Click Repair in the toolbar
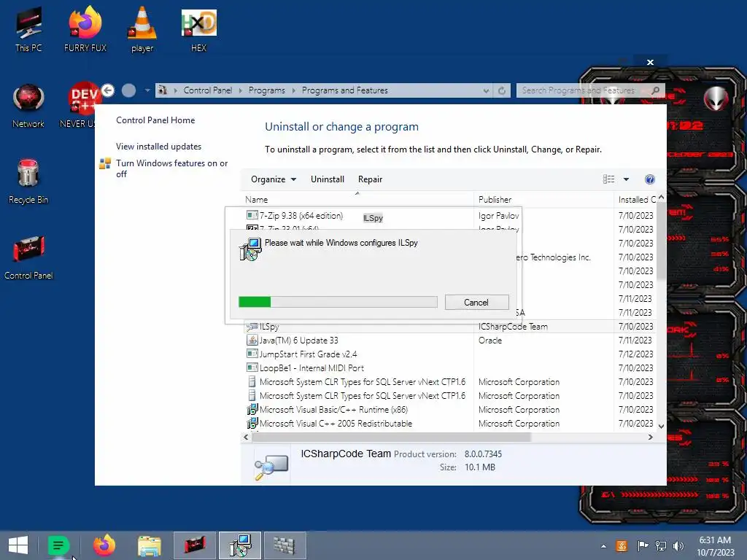747x560 pixels. click(x=370, y=179)
